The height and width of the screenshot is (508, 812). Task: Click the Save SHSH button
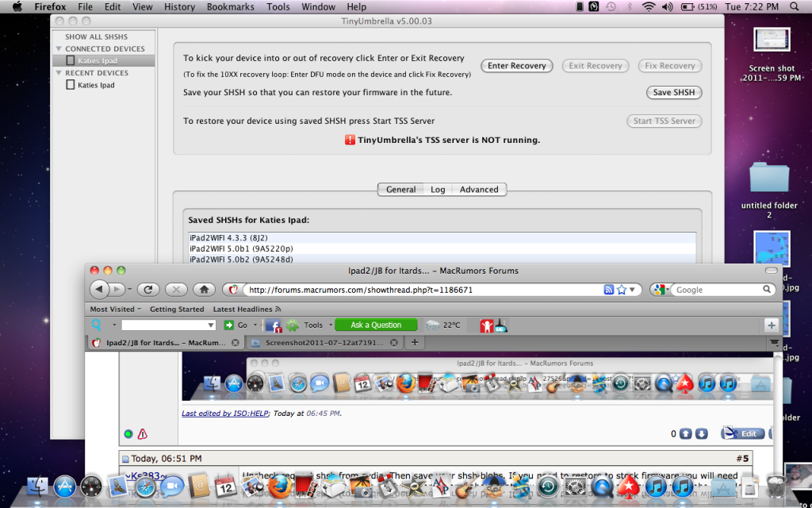[674, 93]
